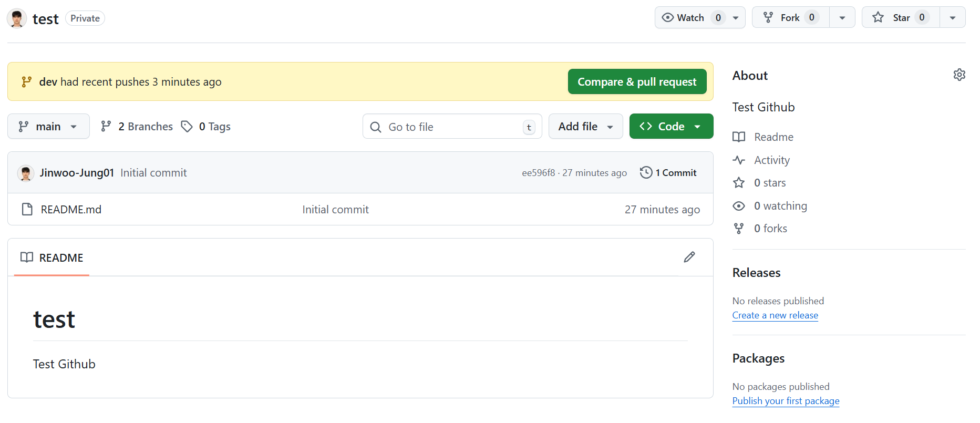980x423 pixels.
Task: Click the book icon on the README tab
Action: 27,257
